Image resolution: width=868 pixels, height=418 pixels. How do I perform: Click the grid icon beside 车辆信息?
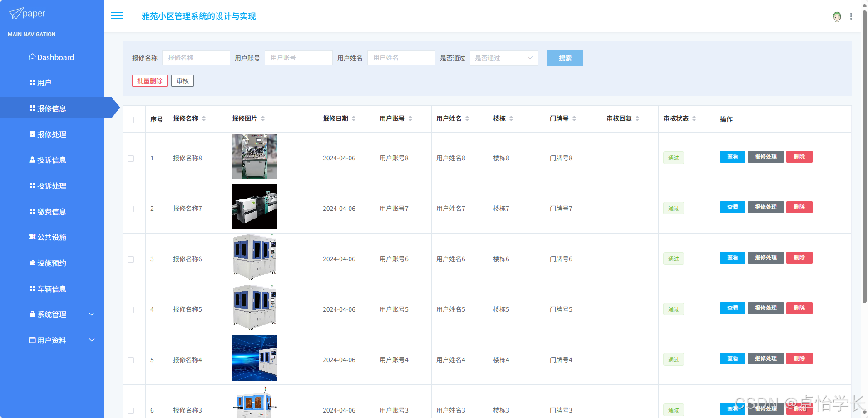pyautogui.click(x=32, y=289)
